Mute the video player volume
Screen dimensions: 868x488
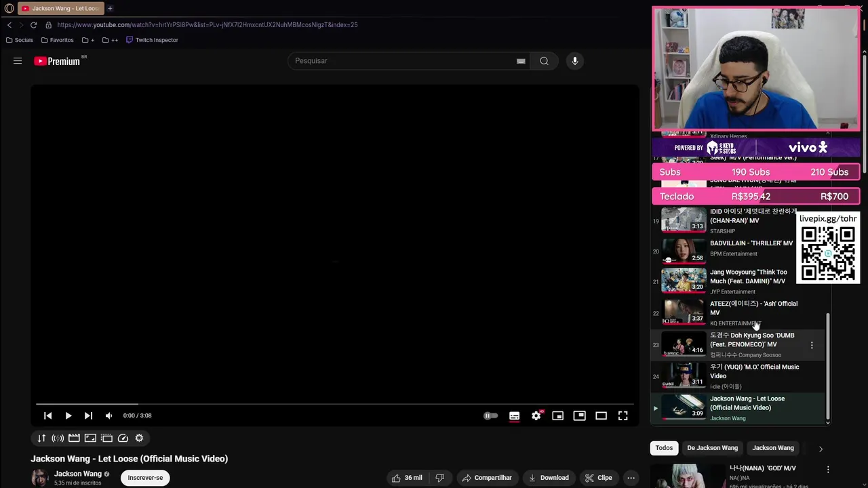pos(108,415)
